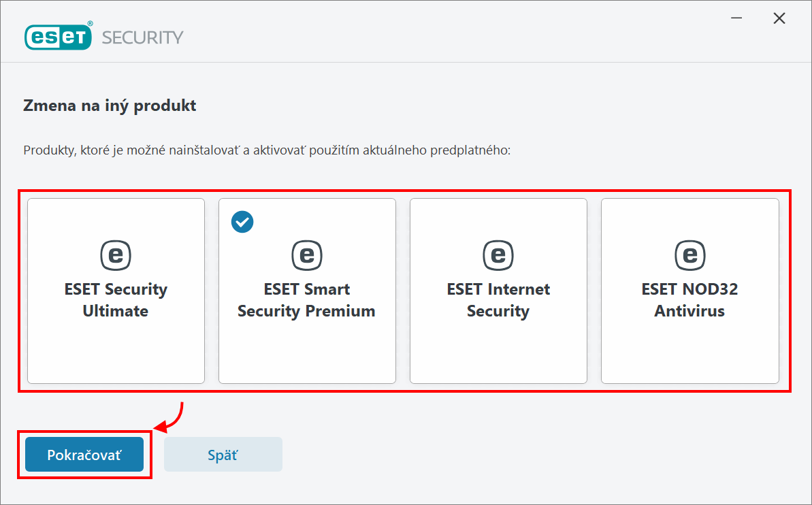The width and height of the screenshot is (812, 505).
Task: Click the ESET Smart Security Premium 'e' icon
Action: pyautogui.click(x=307, y=255)
